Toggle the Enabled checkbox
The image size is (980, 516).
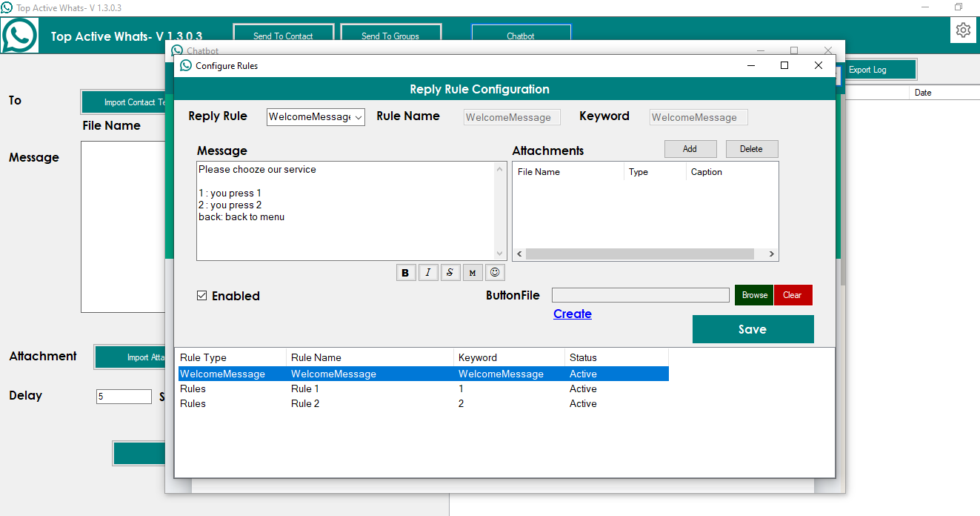coord(201,296)
